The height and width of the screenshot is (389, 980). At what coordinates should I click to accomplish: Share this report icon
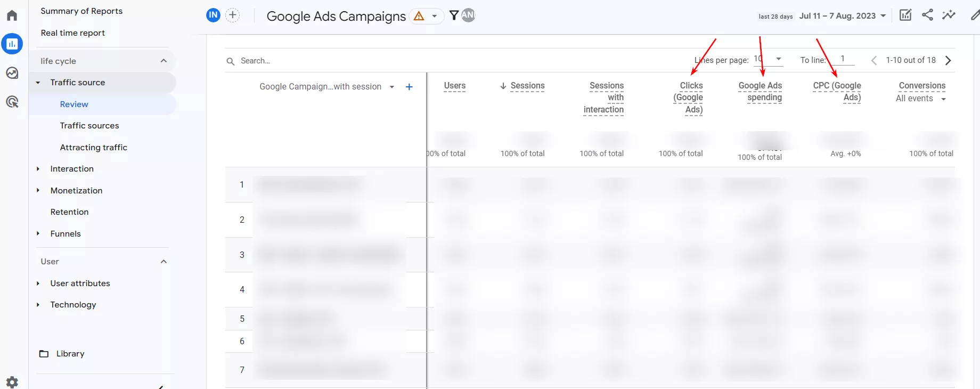927,15
